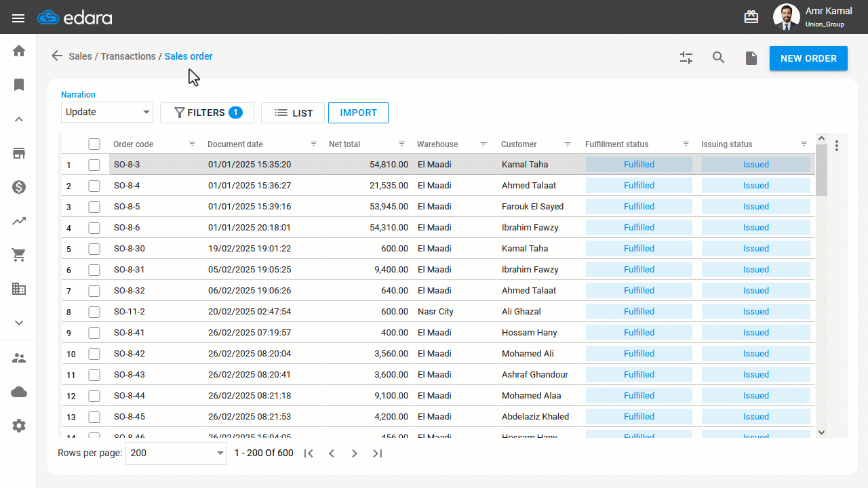Image resolution: width=868 pixels, height=488 pixels.
Task: Toggle the select-all checkbox in table header
Action: pos(94,144)
